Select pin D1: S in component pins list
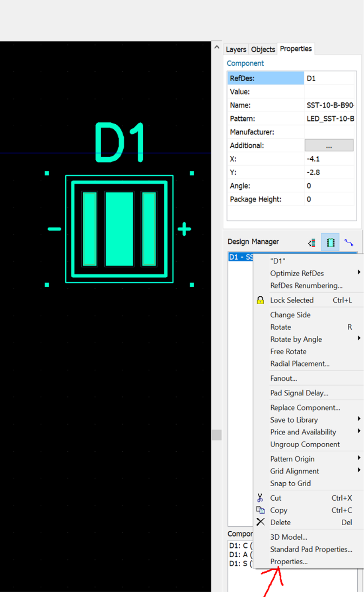 [241, 564]
